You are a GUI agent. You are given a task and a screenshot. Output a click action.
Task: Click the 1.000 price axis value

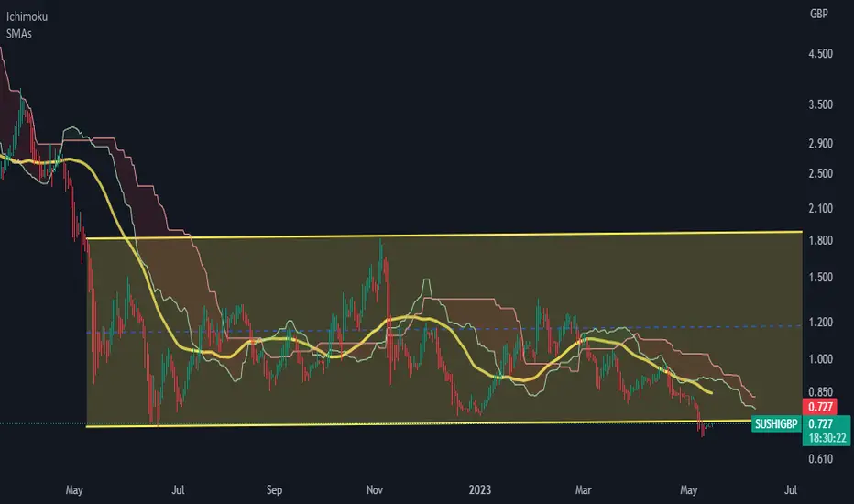[820, 359]
